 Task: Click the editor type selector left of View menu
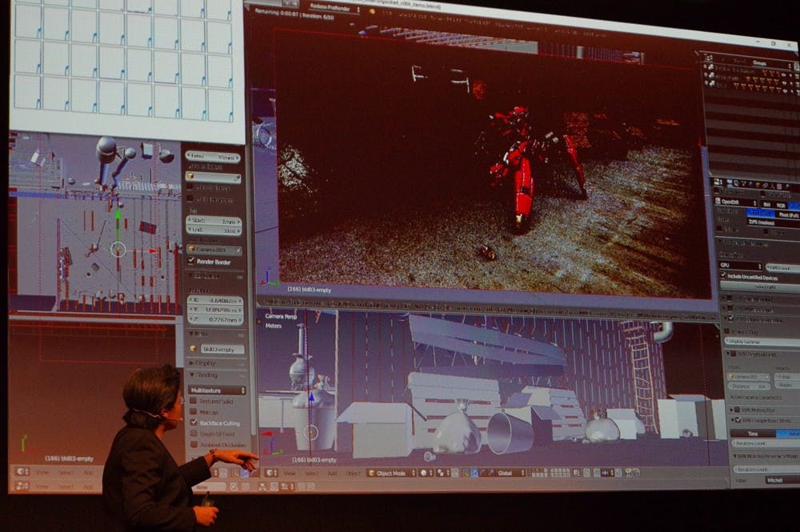click(x=272, y=474)
